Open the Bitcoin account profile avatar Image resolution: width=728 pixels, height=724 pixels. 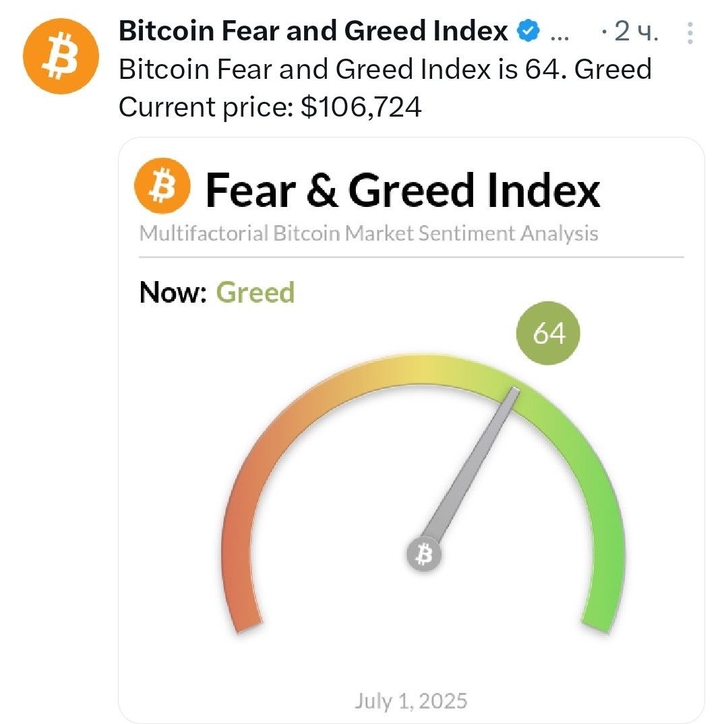tap(61, 56)
